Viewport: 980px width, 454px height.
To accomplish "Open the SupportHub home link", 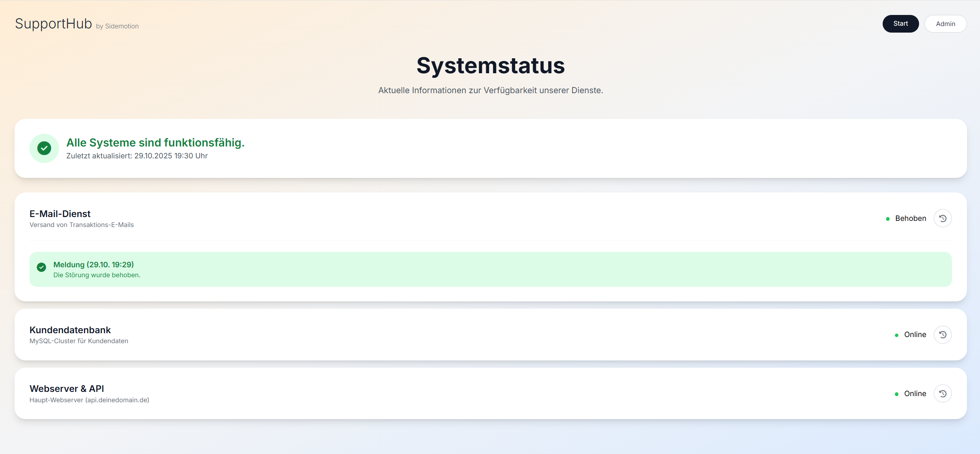I will [53, 23].
